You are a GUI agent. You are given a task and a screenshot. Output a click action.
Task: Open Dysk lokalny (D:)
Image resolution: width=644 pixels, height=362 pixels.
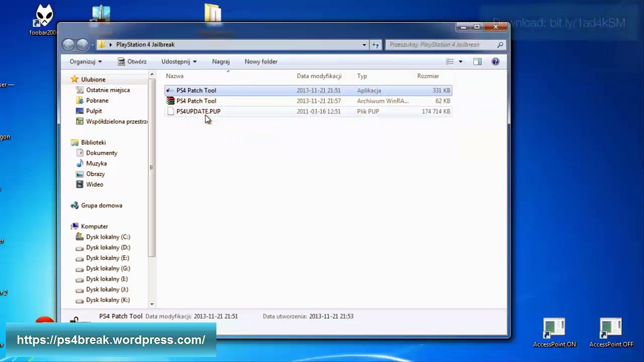[x=108, y=247]
